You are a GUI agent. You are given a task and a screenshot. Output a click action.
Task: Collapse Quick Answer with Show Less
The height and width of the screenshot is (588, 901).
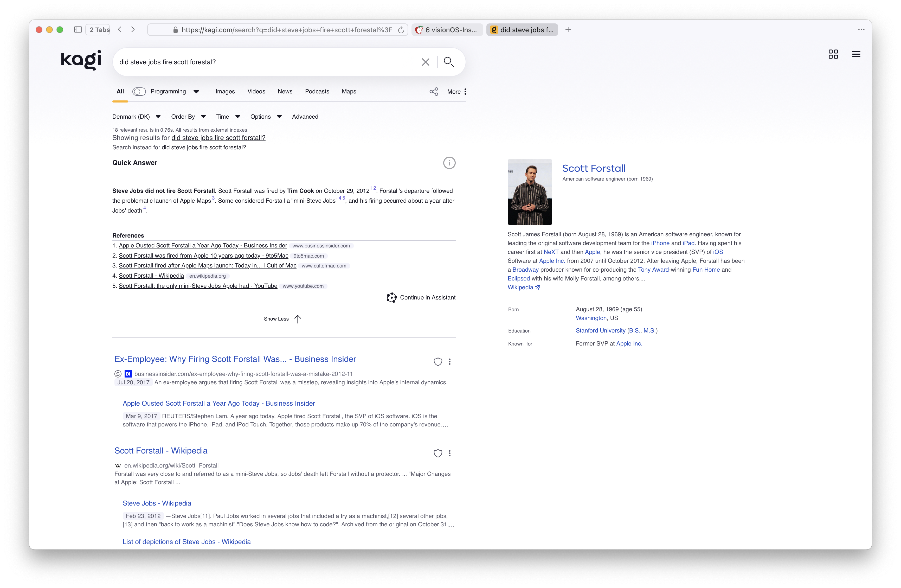[282, 319]
